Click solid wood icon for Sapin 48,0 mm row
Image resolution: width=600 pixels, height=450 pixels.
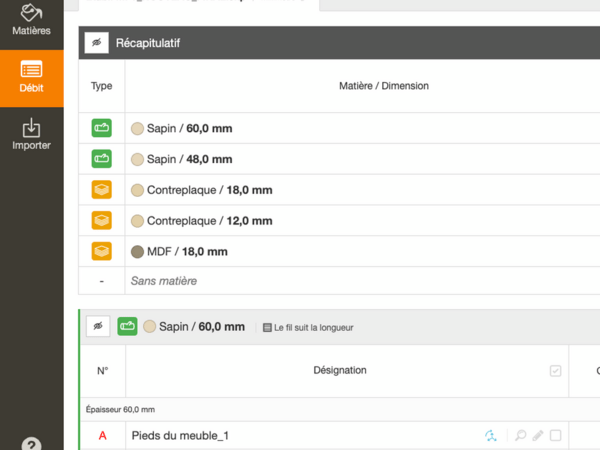point(102,158)
